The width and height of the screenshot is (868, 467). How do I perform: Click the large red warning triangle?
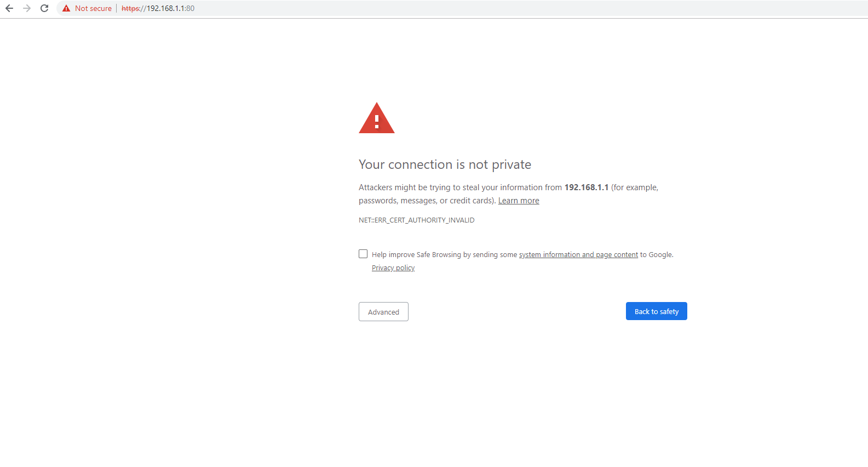377,119
